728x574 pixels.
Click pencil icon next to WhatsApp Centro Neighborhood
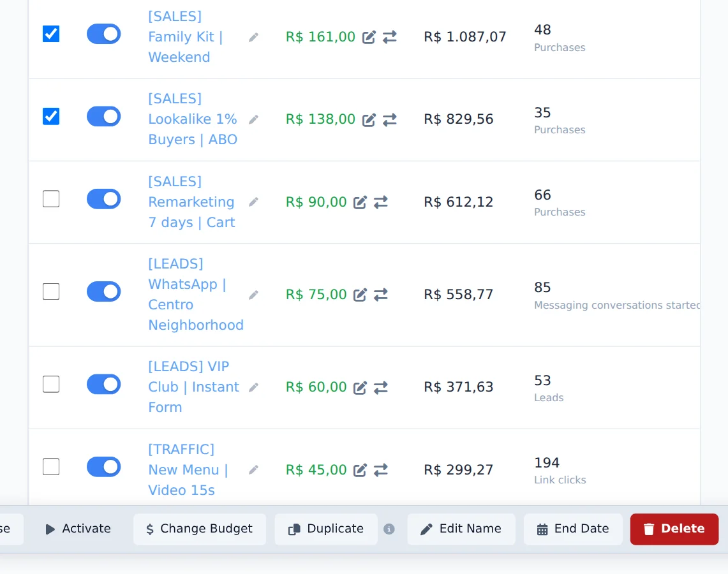(x=253, y=295)
